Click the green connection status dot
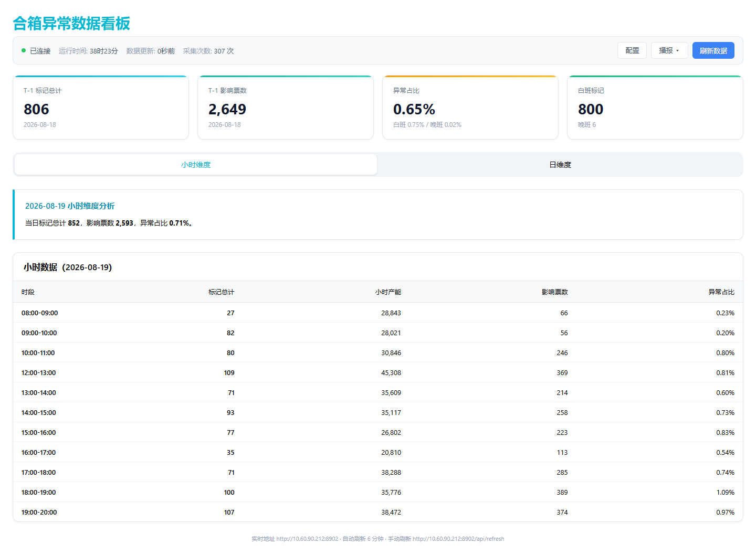 click(24, 50)
